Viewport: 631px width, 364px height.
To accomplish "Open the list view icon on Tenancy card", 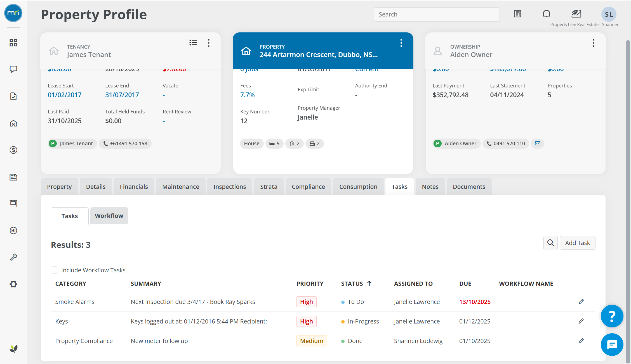I will pos(193,42).
